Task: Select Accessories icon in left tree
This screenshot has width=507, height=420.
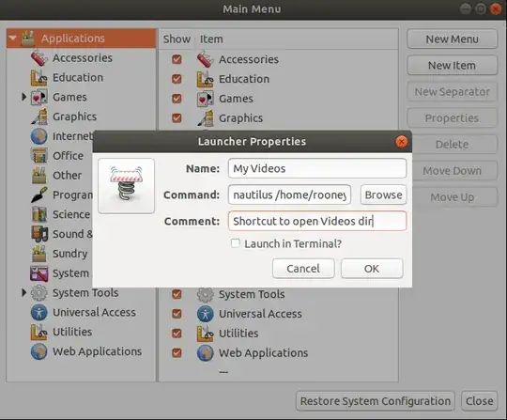Action: [39, 58]
